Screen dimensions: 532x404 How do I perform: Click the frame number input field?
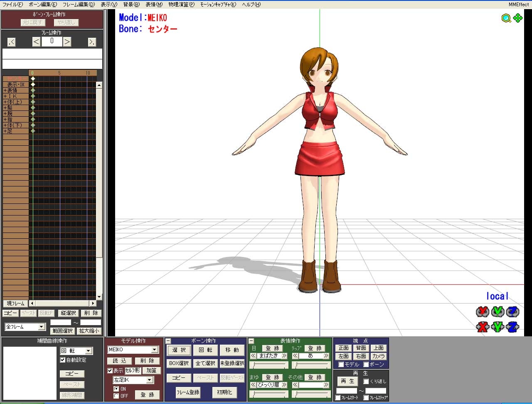pos(52,41)
